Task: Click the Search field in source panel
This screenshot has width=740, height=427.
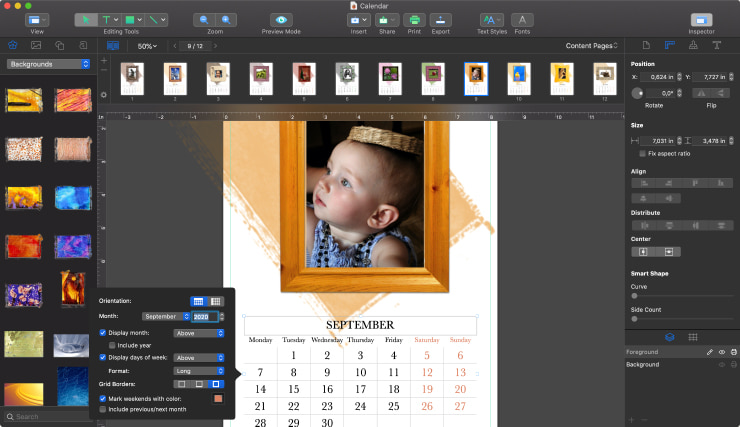Action: 49,417
